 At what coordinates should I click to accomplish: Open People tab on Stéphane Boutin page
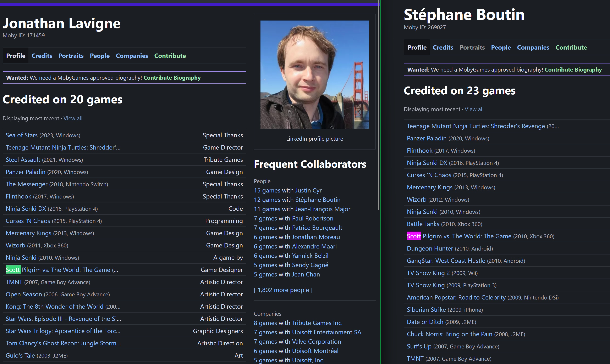pyautogui.click(x=501, y=47)
